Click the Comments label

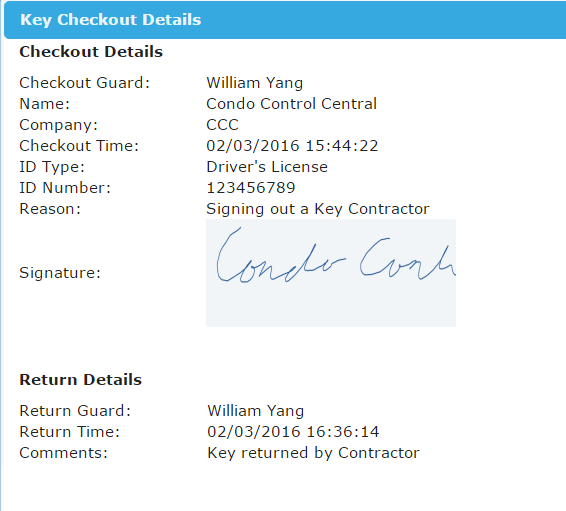tap(64, 453)
